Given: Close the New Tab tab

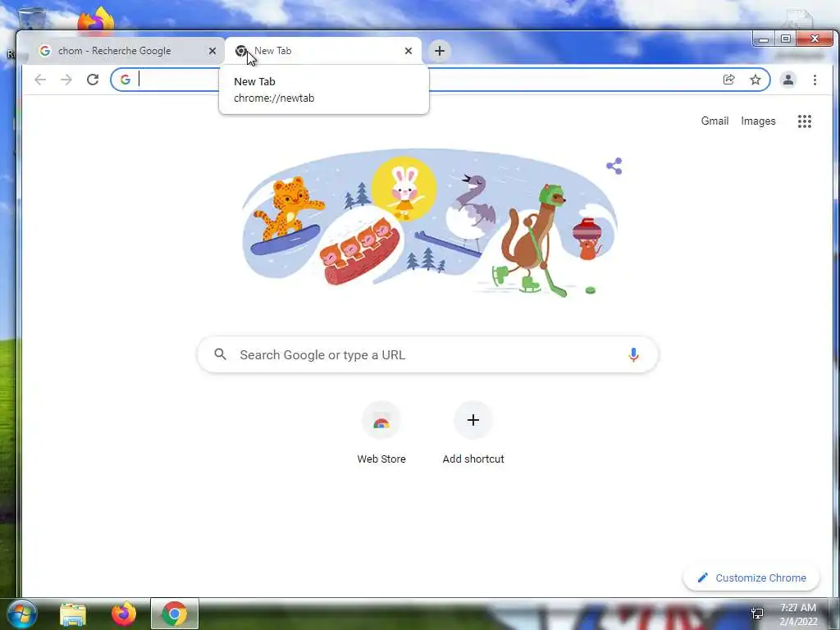Looking at the screenshot, I should (409, 51).
